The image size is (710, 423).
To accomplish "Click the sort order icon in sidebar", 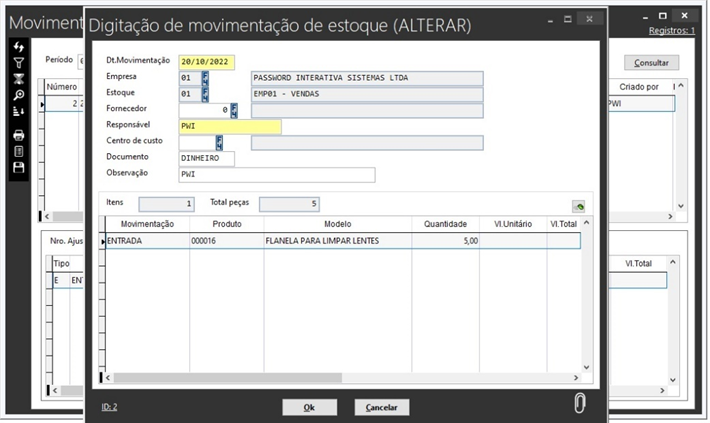I will click(18, 111).
